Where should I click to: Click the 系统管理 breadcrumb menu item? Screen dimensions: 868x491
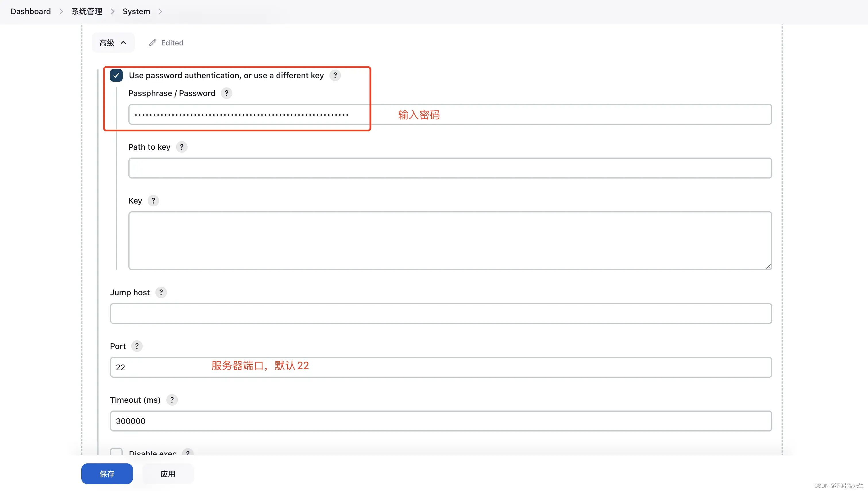pyautogui.click(x=86, y=11)
